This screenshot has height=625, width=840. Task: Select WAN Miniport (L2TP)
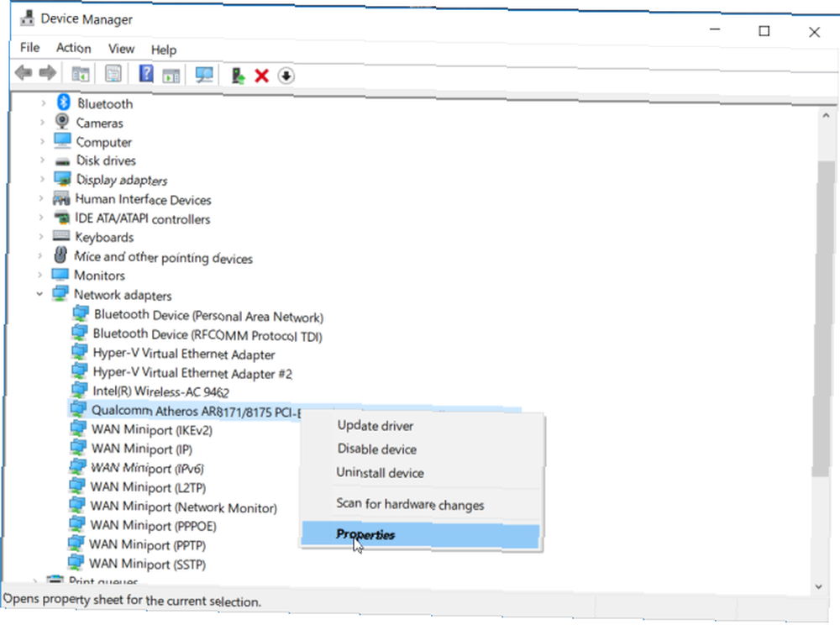(149, 487)
